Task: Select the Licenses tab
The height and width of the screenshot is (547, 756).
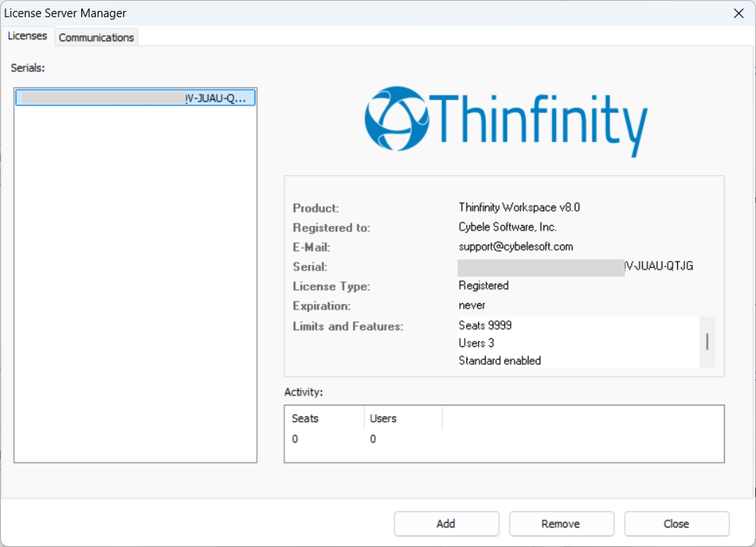Action: click(27, 36)
